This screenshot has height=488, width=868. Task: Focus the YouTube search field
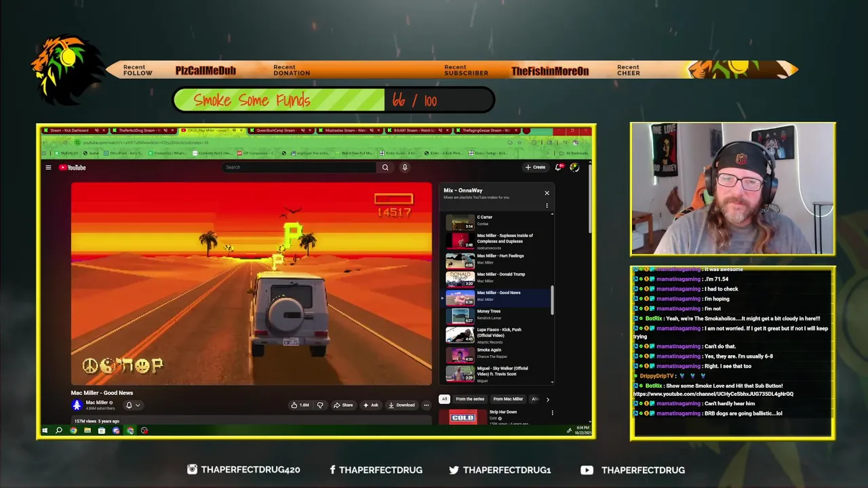(300, 167)
